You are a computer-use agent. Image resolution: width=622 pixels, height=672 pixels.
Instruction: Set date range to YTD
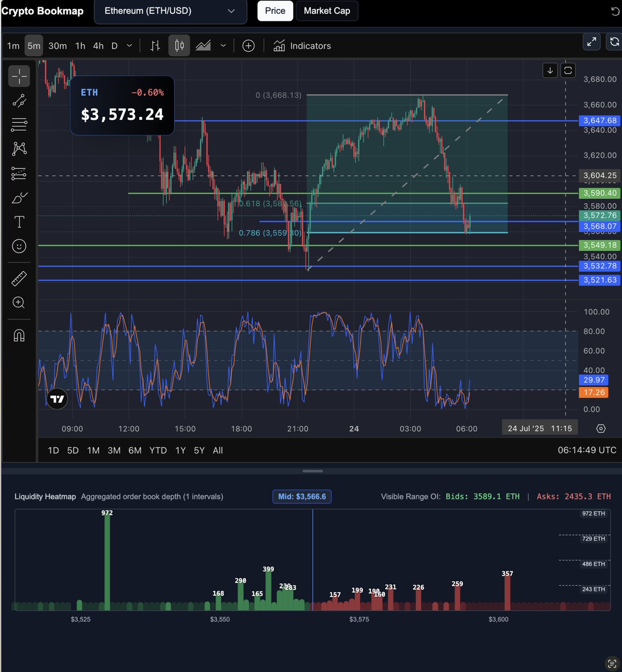(x=158, y=450)
